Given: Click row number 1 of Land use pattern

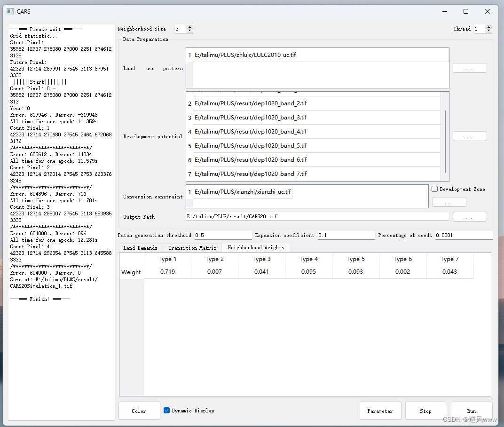Looking at the screenshot, I should (189, 55).
